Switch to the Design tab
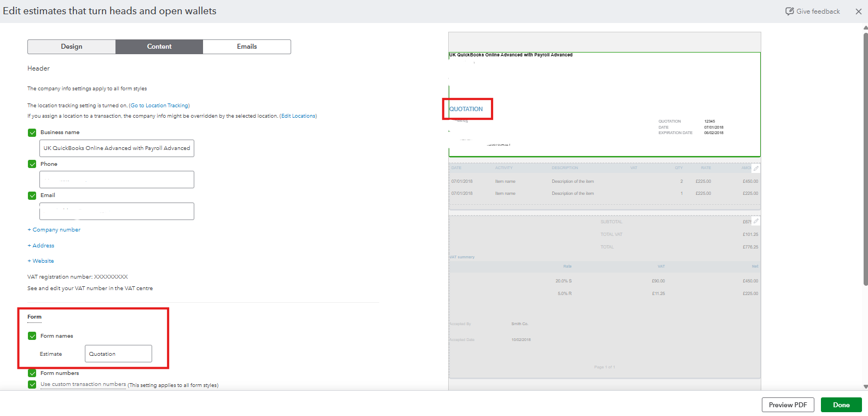868x416 pixels. pyautogui.click(x=72, y=47)
